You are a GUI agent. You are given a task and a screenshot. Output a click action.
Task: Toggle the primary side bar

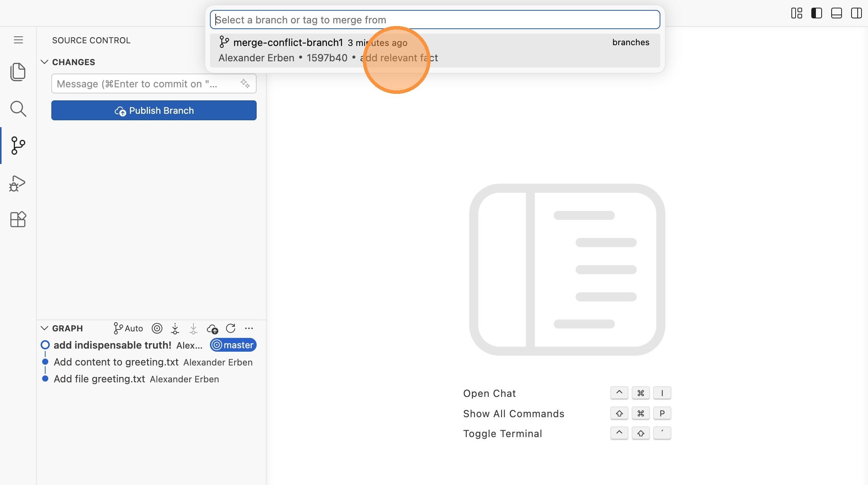click(x=817, y=13)
